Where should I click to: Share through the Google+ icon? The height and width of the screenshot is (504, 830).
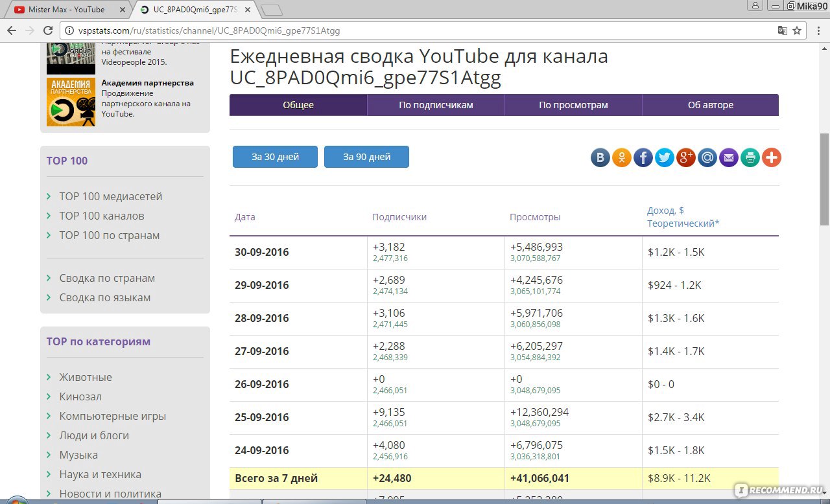pos(686,157)
